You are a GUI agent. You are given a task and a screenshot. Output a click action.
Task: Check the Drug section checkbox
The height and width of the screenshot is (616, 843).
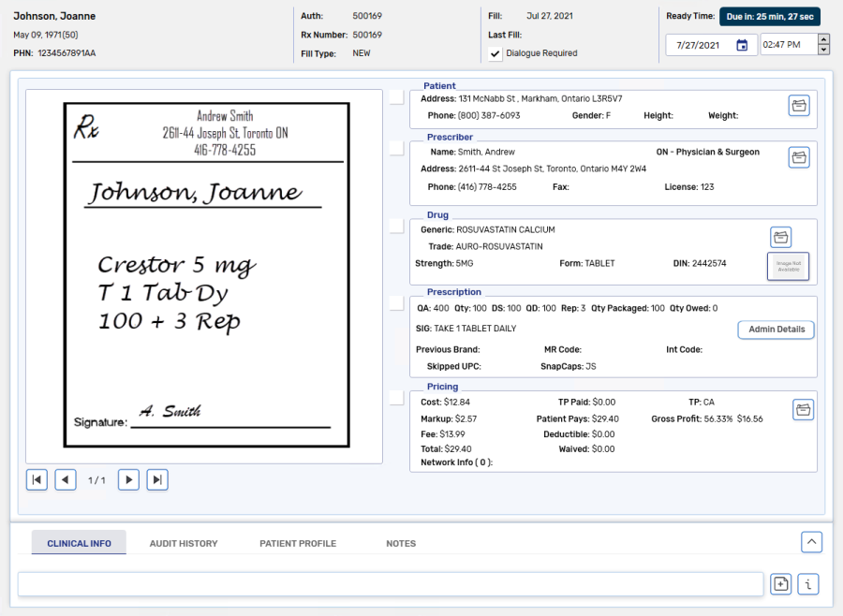point(397,227)
